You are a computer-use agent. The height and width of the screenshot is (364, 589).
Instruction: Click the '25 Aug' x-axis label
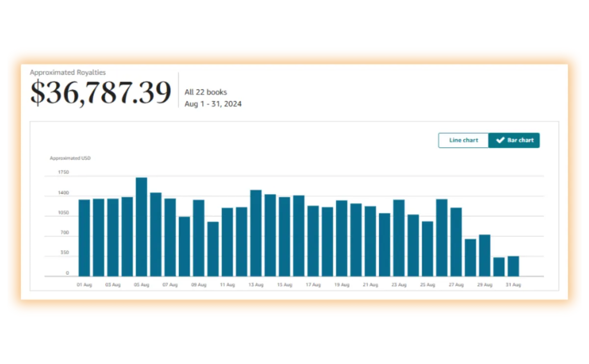coord(428,285)
